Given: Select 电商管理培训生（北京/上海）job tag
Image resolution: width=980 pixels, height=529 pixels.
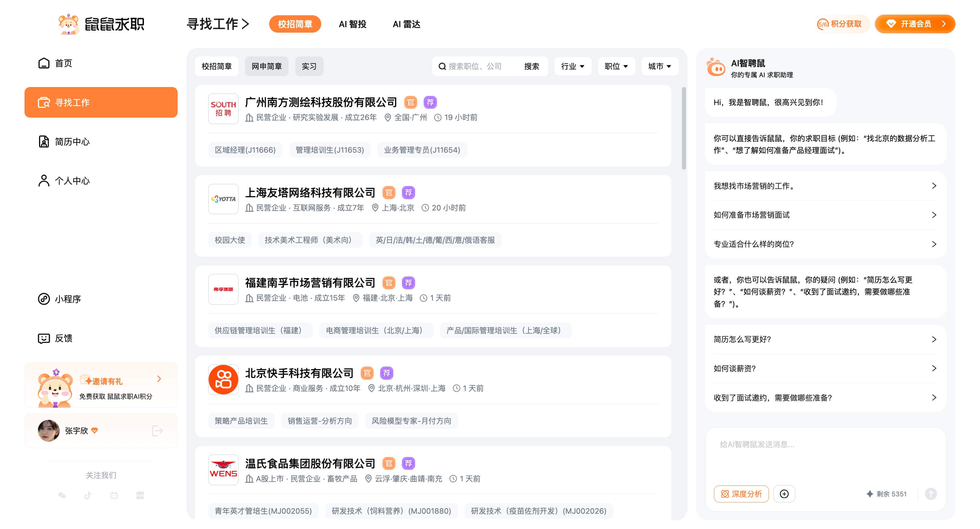Looking at the screenshot, I should (x=376, y=330).
